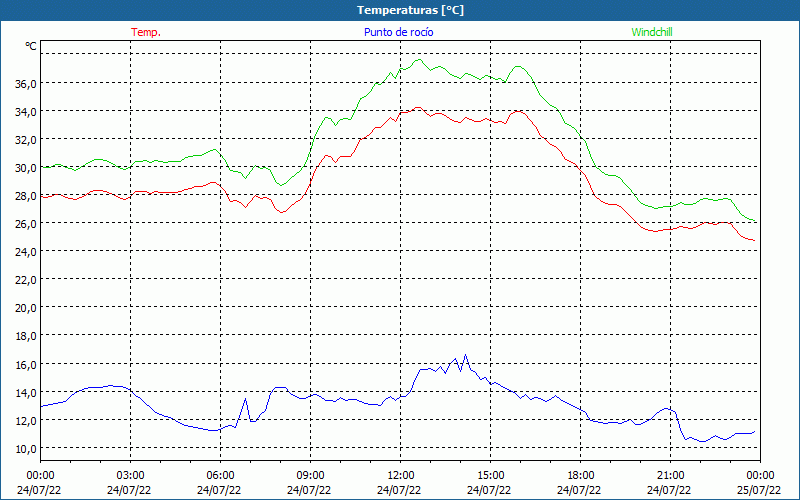Click the '24/07/22' date under 09:00
This screenshot has height=500, width=800.
point(309,490)
